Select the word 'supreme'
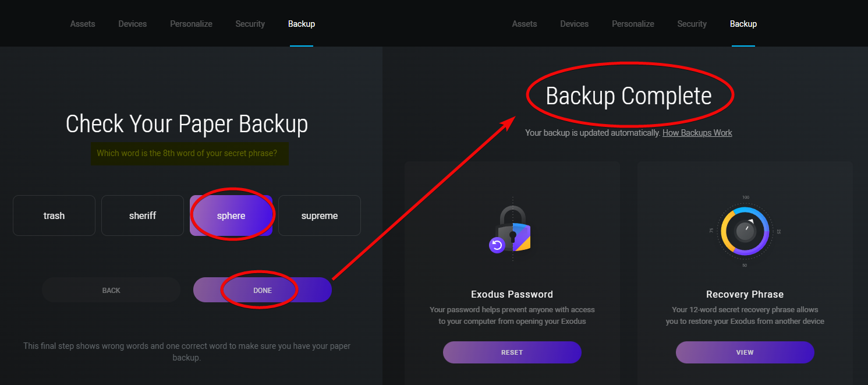The width and height of the screenshot is (868, 385). point(320,216)
